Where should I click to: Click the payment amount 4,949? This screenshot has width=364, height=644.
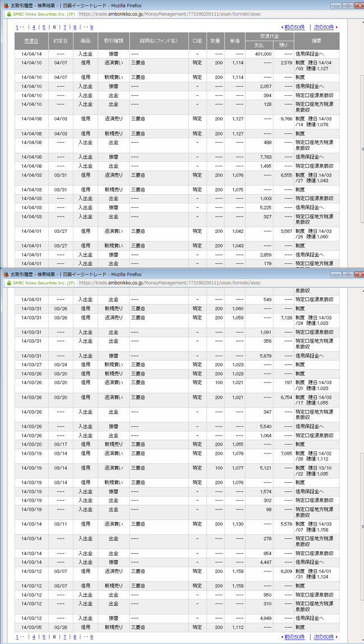pyautogui.click(x=266, y=618)
